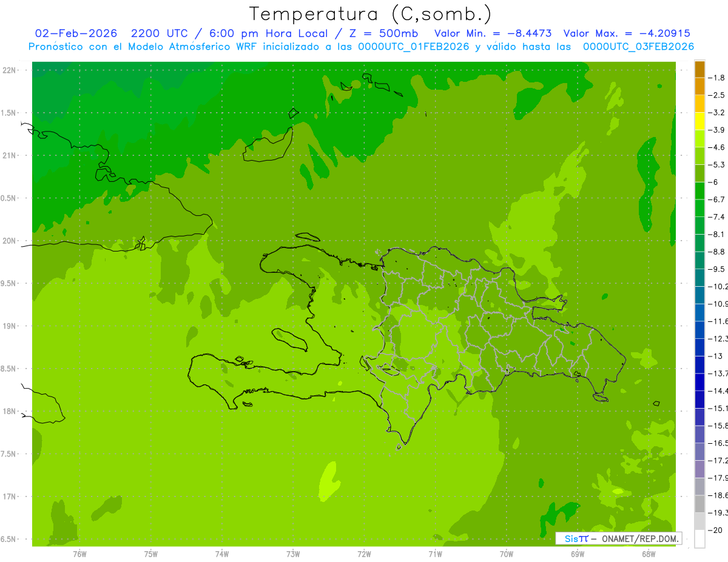Click the 75W longitude axis label
Image resolution: width=728 pixels, height=562 pixels.
[x=151, y=554]
